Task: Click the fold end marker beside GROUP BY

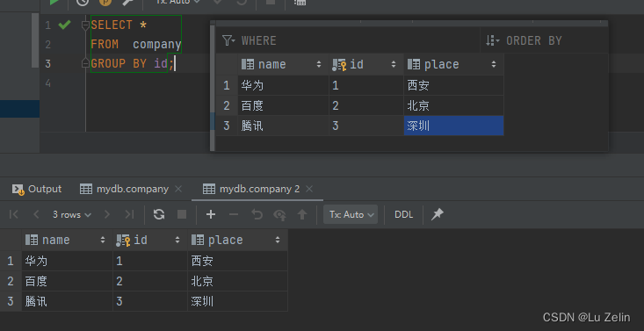Action: 85,63
